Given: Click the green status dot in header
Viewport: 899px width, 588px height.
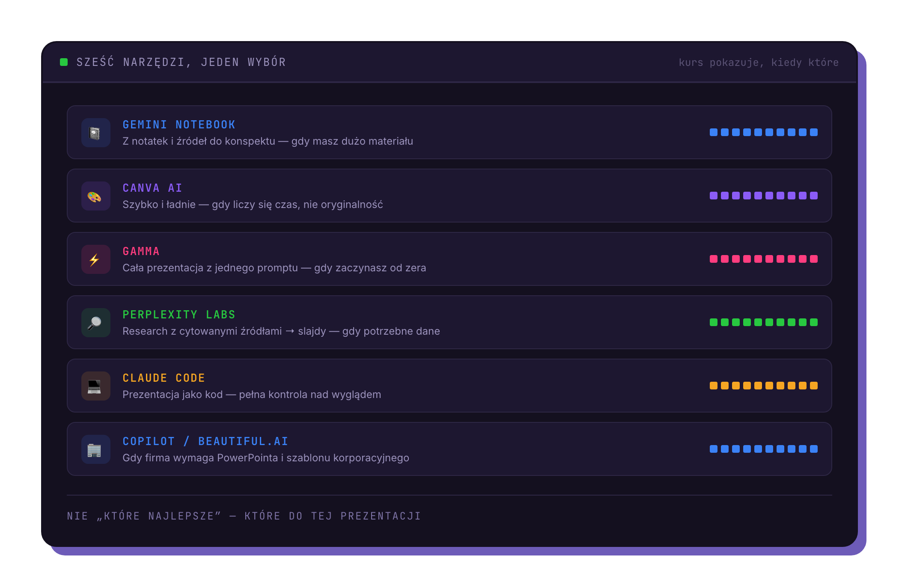Looking at the screenshot, I should click(x=64, y=62).
